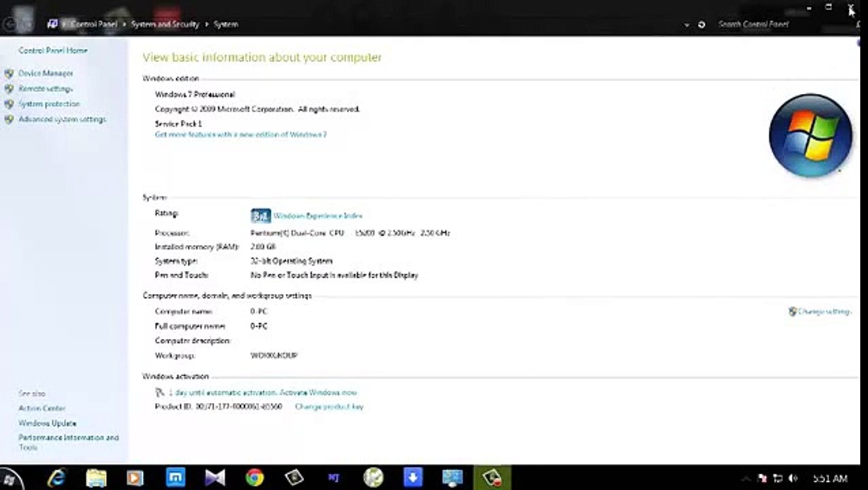Click the dark square taskbar app after Chrome
The height and width of the screenshot is (490, 868).
(295, 478)
